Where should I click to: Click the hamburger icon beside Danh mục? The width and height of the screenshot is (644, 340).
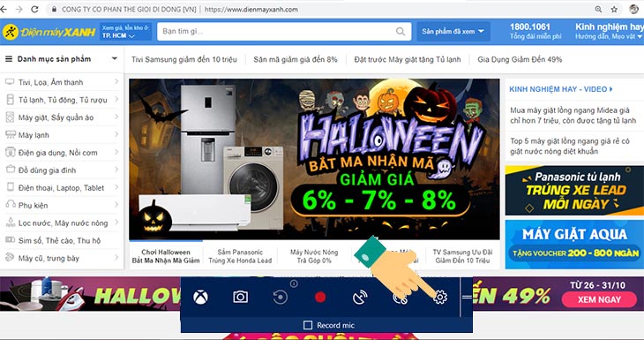click(9, 59)
